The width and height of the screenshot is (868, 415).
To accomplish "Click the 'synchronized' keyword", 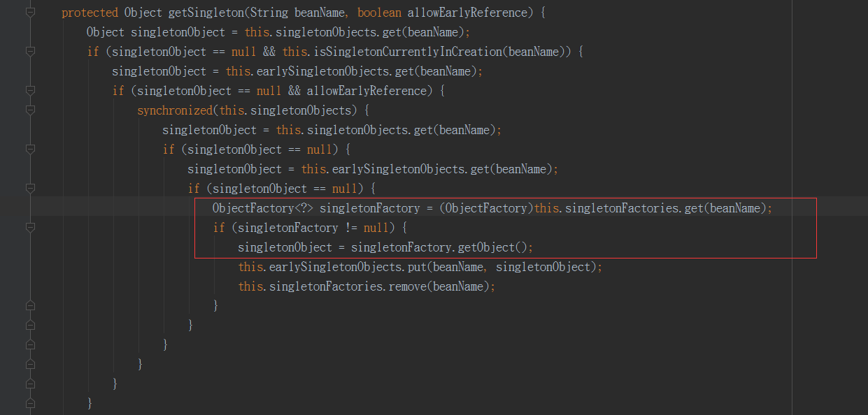I will [x=174, y=110].
